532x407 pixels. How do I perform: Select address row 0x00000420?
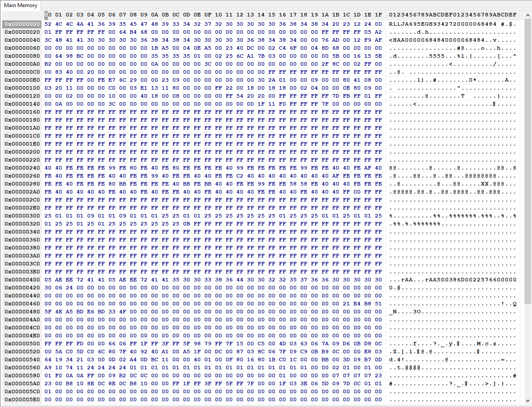point(22,288)
